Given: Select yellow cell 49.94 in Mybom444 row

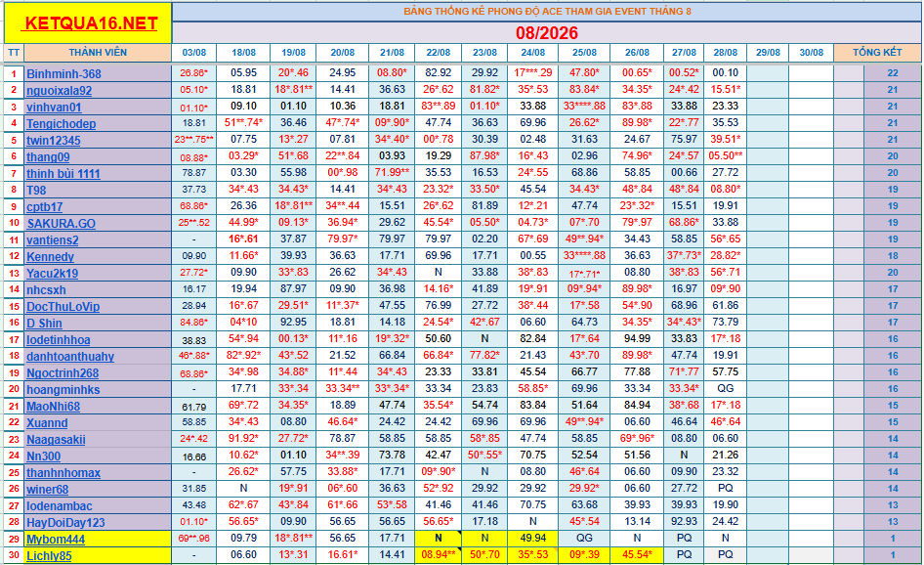Looking at the screenshot, I should (x=532, y=538).
